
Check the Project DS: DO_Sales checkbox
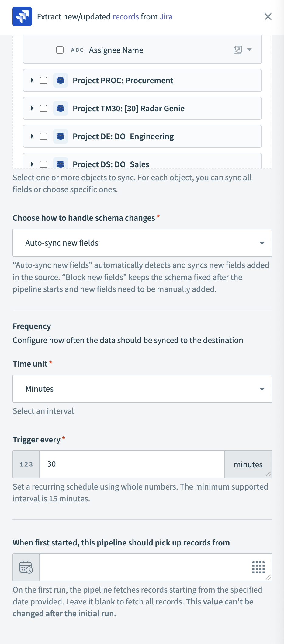[x=43, y=164]
